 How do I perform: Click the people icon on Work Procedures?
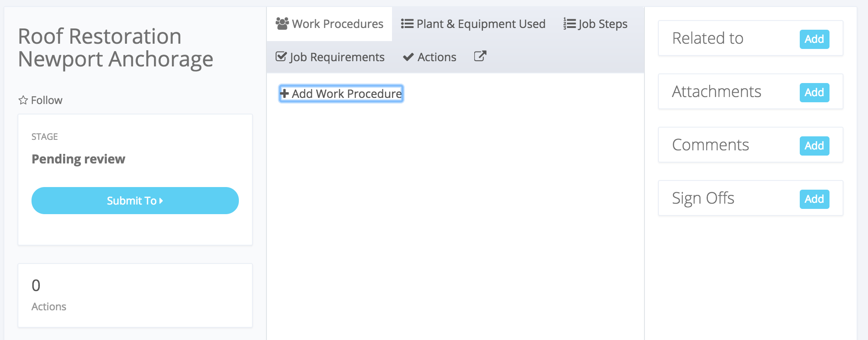pyautogui.click(x=282, y=24)
